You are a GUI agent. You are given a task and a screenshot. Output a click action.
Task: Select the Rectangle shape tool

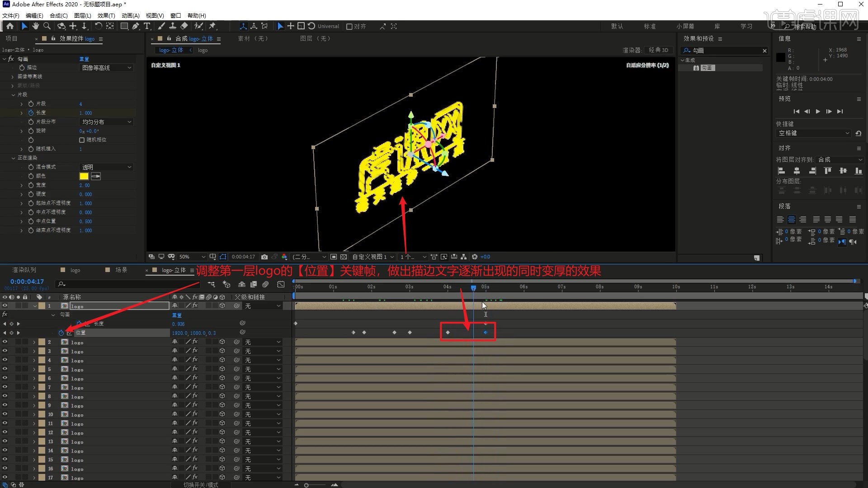coord(124,26)
